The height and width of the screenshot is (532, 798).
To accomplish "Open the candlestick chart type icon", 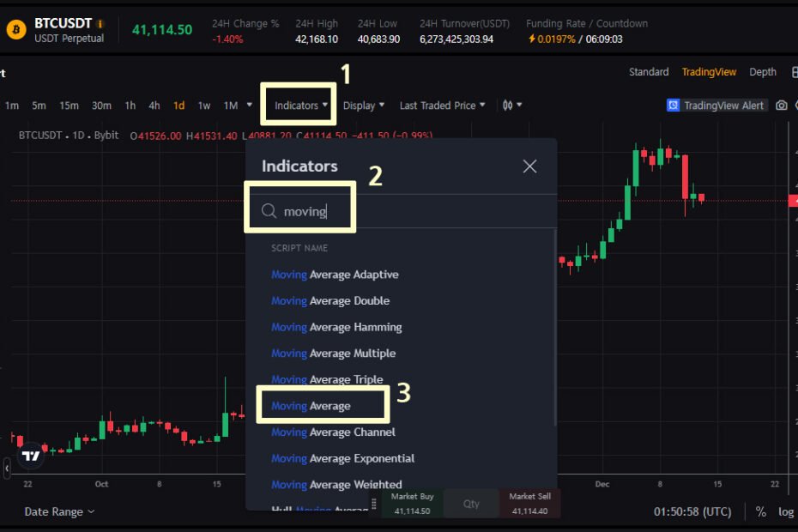I will tap(512, 106).
